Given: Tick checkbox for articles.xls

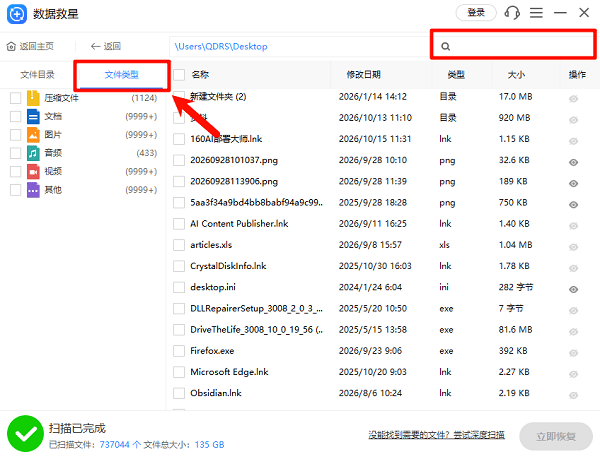Looking at the screenshot, I should (179, 245).
